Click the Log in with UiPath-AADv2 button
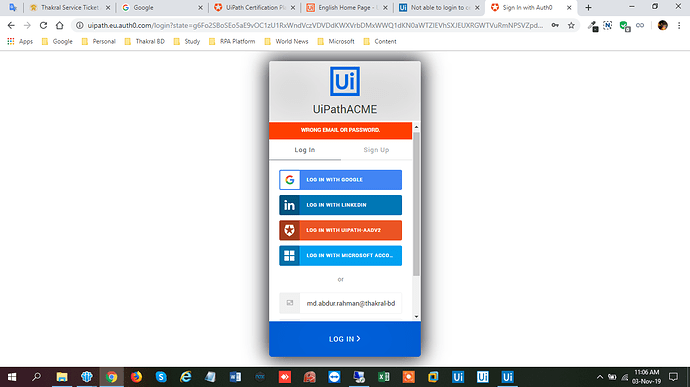This screenshot has height=387, width=690. (340, 230)
